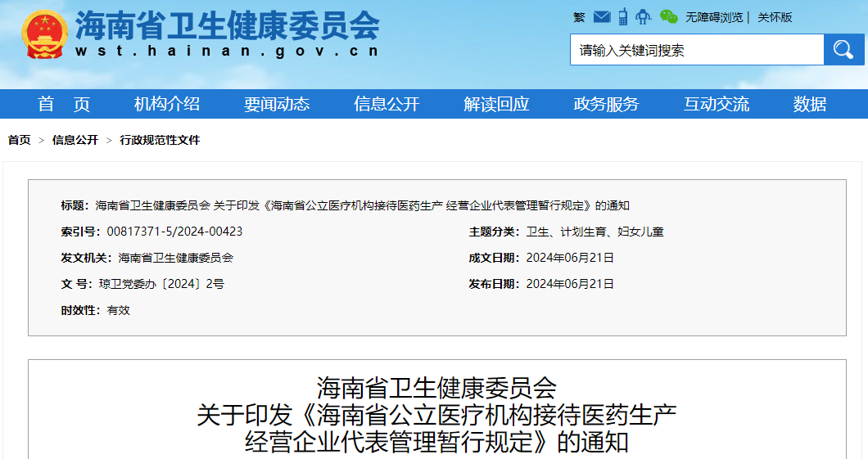The image size is (868, 459).
Task: Go to 要闻动态 in navigation bar
Action: (x=277, y=104)
